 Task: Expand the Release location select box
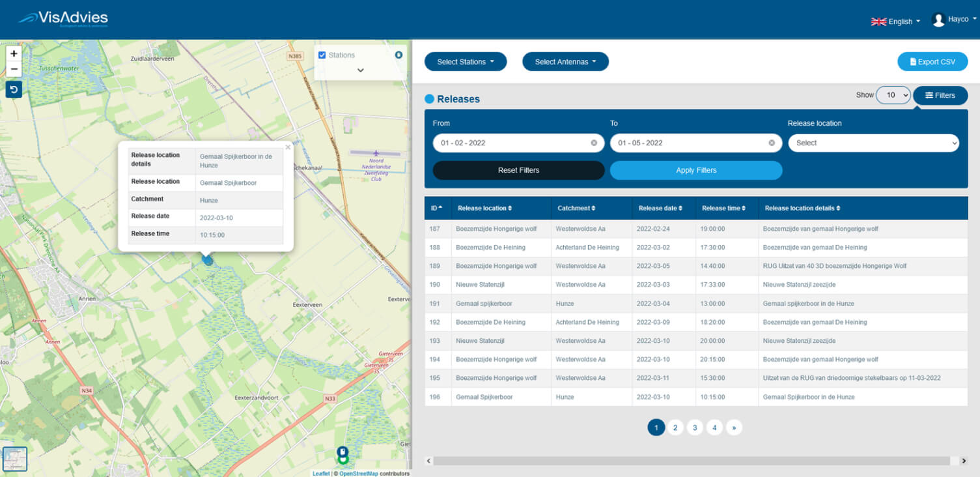[873, 143]
